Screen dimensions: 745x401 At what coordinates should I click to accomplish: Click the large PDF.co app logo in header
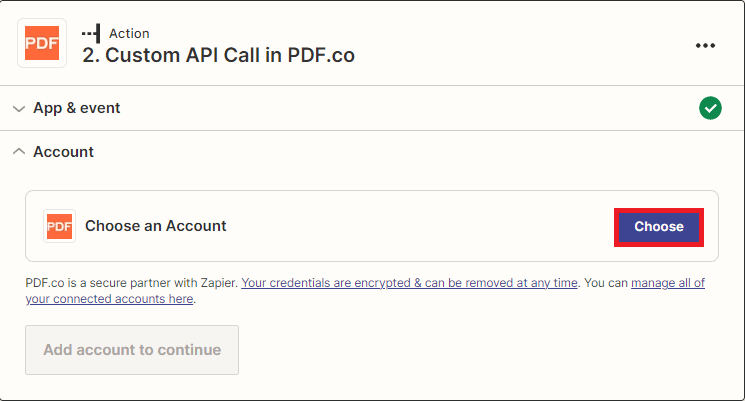coord(42,44)
